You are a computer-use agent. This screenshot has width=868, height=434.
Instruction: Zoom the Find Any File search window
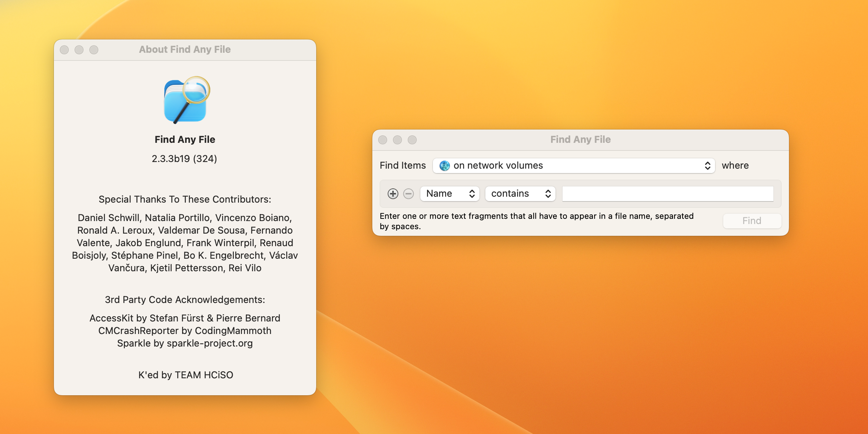click(412, 140)
